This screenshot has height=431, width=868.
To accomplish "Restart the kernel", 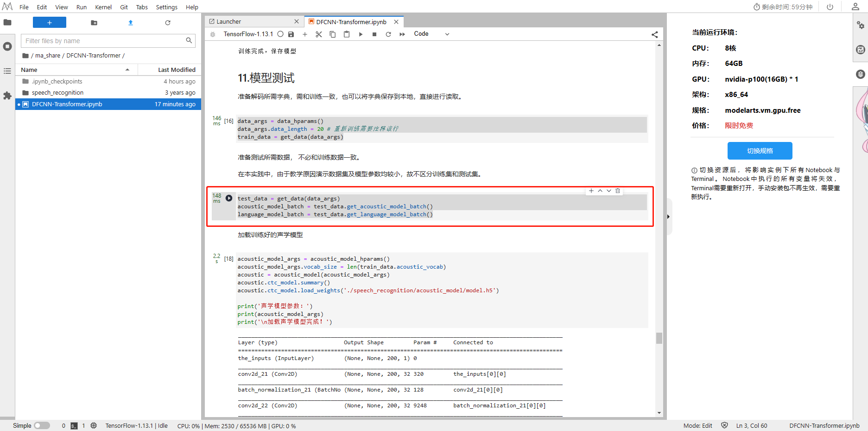I will [388, 34].
